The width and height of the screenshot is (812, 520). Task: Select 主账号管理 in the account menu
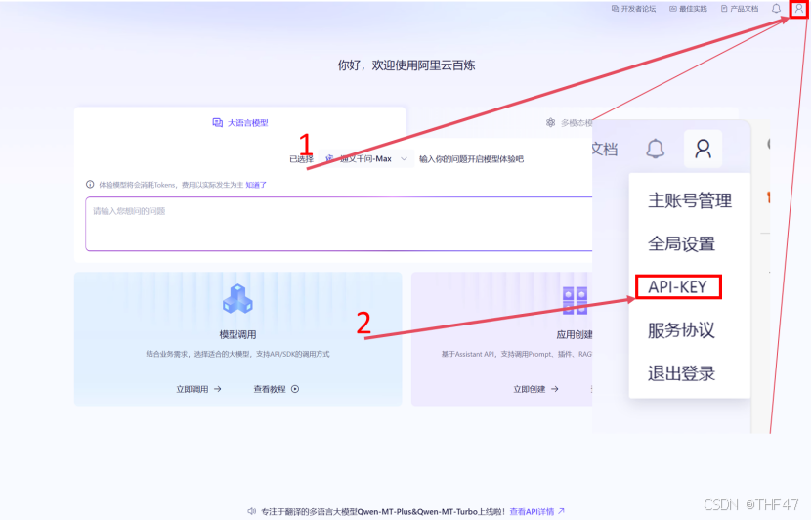(690, 200)
